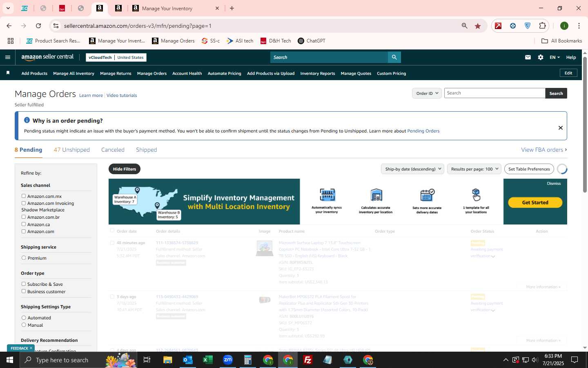The image size is (588, 368).
Task: Open the Order ID search type dropdown
Action: (x=427, y=93)
